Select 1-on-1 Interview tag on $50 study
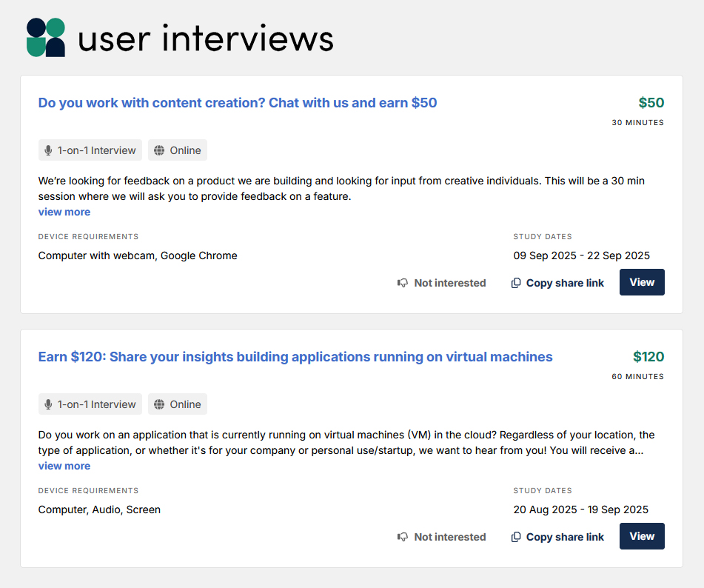The image size is (704, 588). [90, 150]
